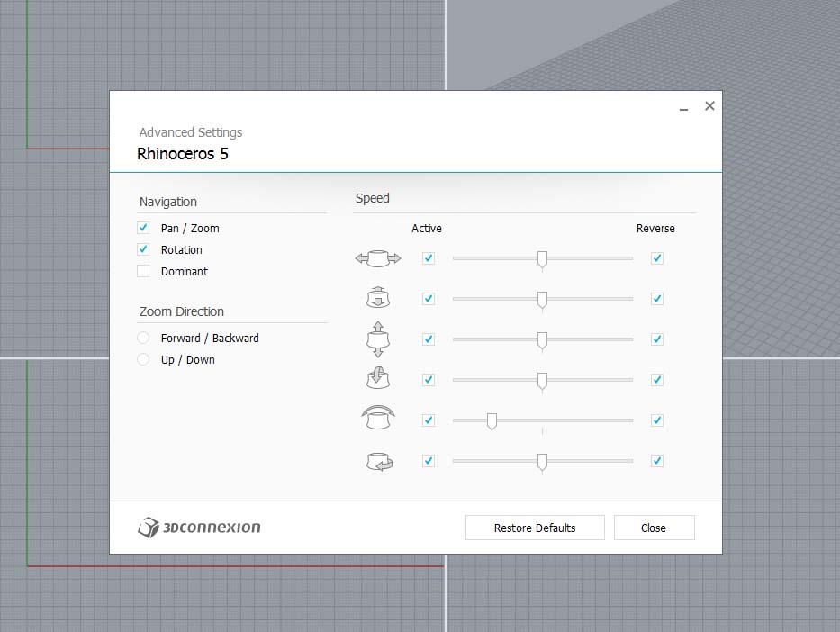Click the Rhinoceros 5 title text

pos(183,154)
